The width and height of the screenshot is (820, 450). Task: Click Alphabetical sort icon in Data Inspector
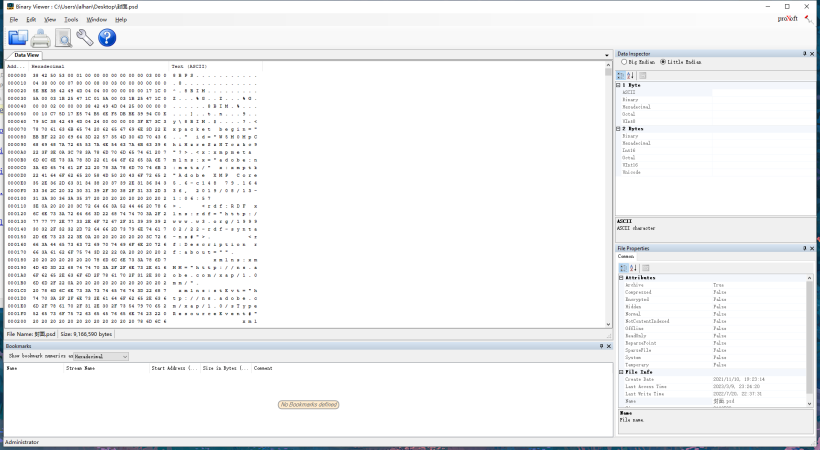point(630,75)
